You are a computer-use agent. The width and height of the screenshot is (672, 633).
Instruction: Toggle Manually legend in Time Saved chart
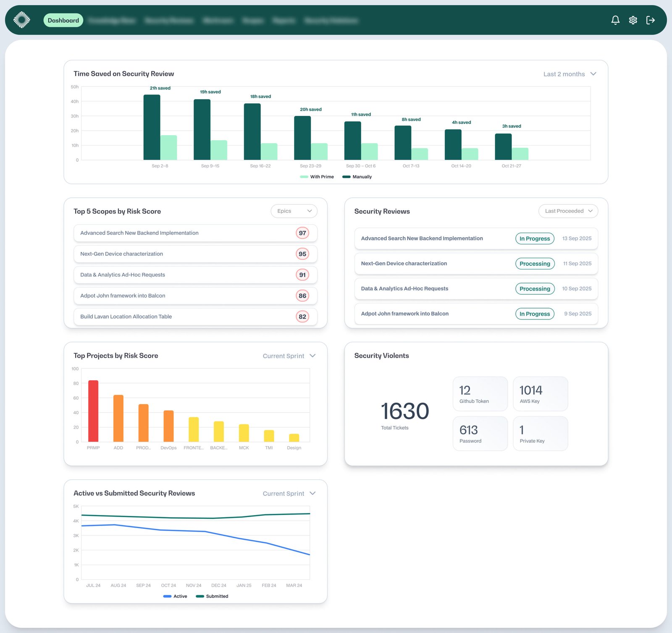click(x=357, y=177)
